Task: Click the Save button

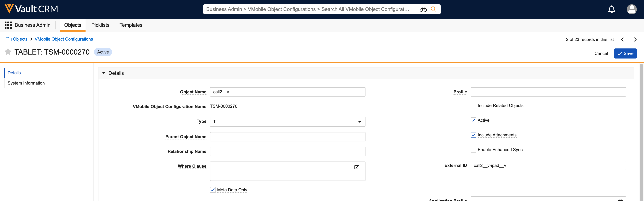Action: coord(625,53)
